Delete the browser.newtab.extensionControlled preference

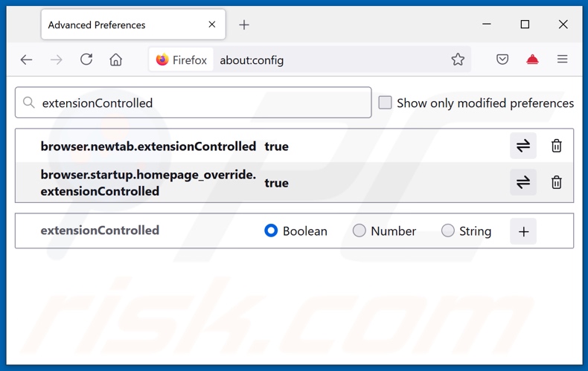coord(557,146)
